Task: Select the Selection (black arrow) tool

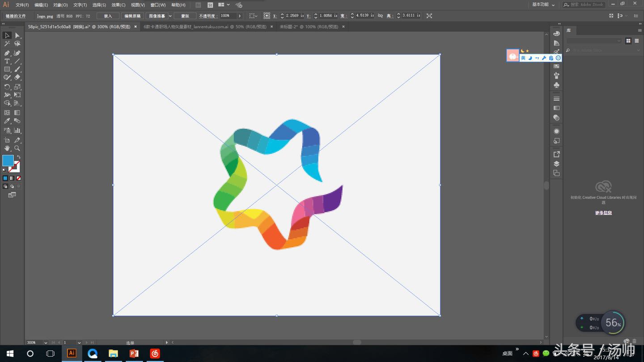Action: (7, 35)
